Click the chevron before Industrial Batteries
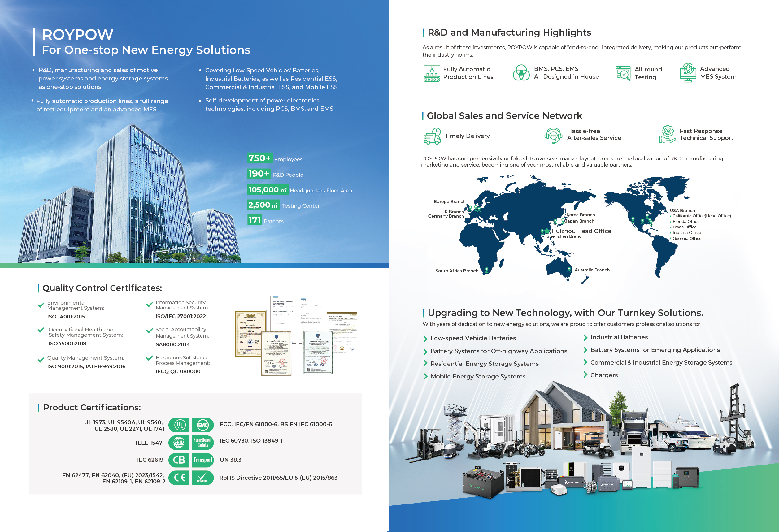The image size is (779, 532). coord(585,338)
